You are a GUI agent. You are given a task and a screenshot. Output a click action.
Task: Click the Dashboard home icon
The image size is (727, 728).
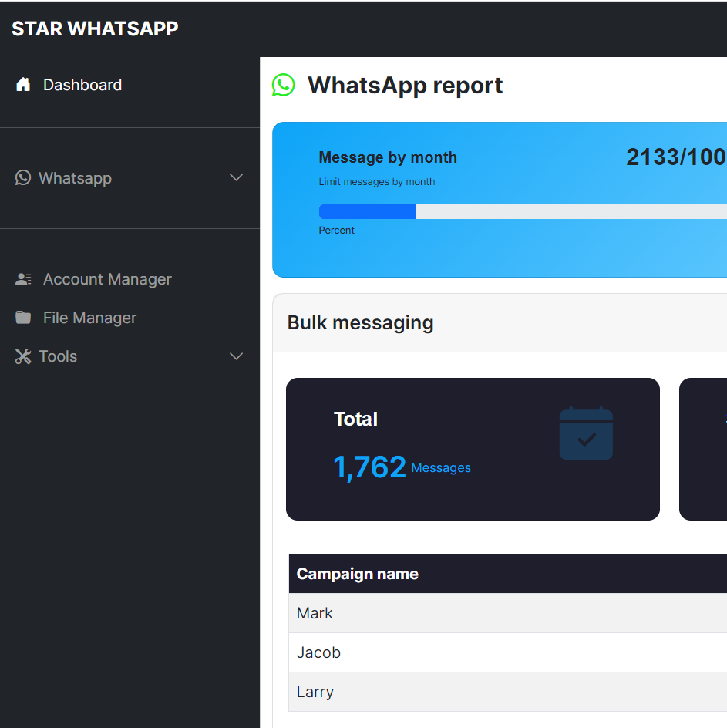tap(23, 85)
